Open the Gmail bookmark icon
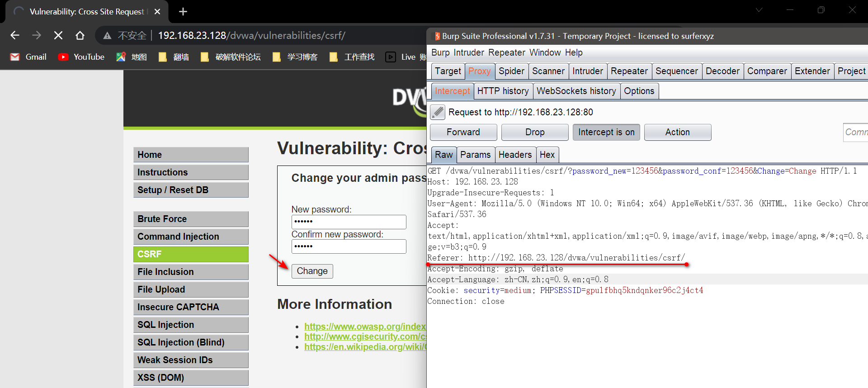Image resolution: width=868 pixels, height=388 pixels. coord(15,57)
